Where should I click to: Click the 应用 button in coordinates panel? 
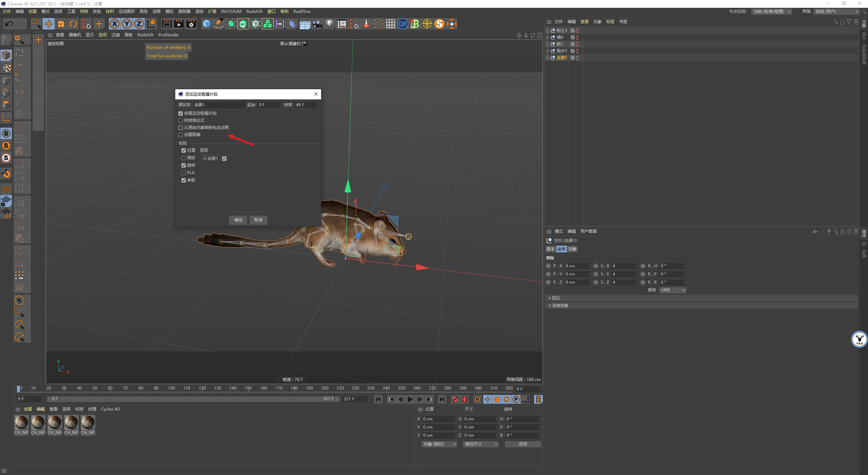pyautogui.click(x=523, y=444)
